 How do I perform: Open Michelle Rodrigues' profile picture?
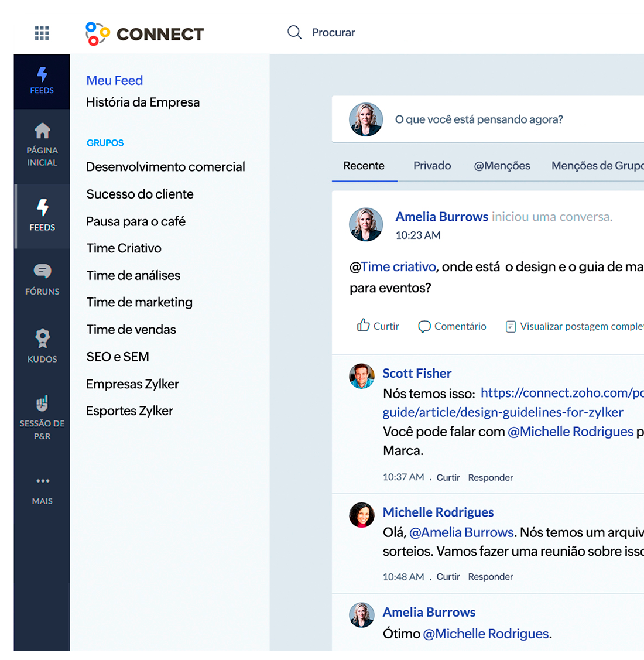[362, 515]
